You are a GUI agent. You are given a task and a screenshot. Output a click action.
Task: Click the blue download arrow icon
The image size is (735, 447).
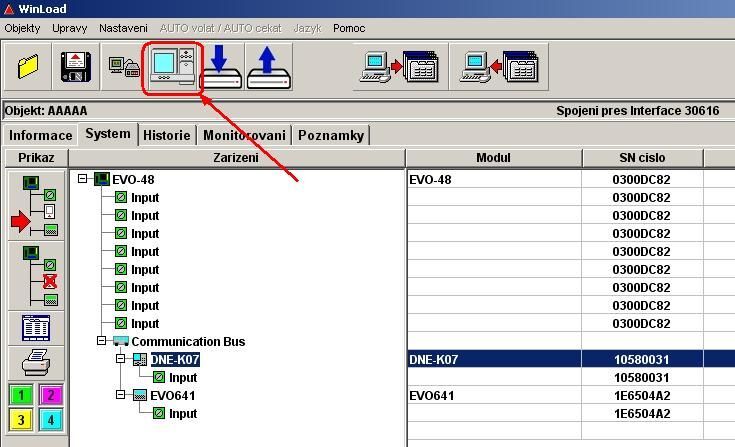pyautogui.click(x=220, y=66)
